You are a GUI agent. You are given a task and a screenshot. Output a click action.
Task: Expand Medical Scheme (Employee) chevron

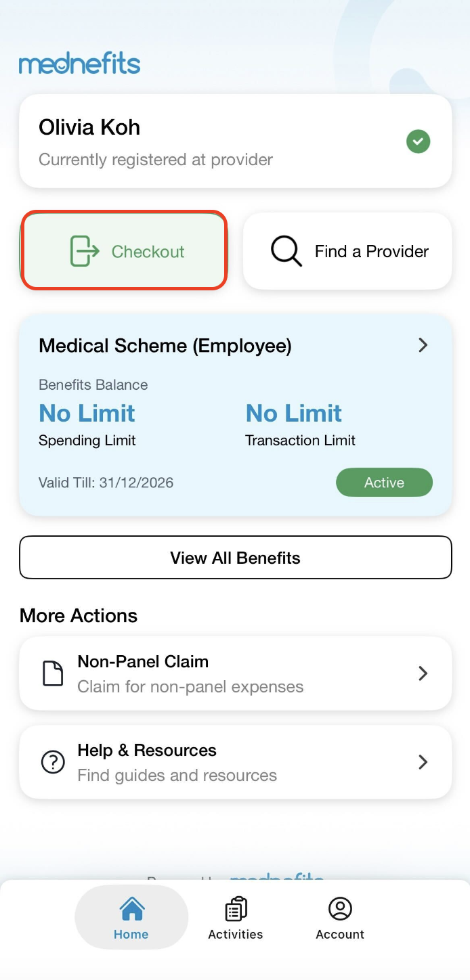(x=423, y=345)
